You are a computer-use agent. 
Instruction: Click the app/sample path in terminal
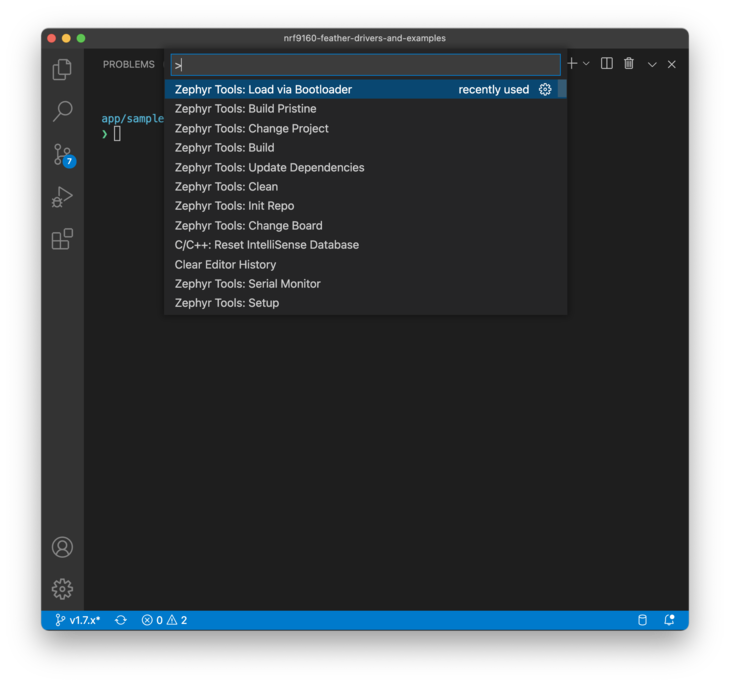tap(133, 118)
